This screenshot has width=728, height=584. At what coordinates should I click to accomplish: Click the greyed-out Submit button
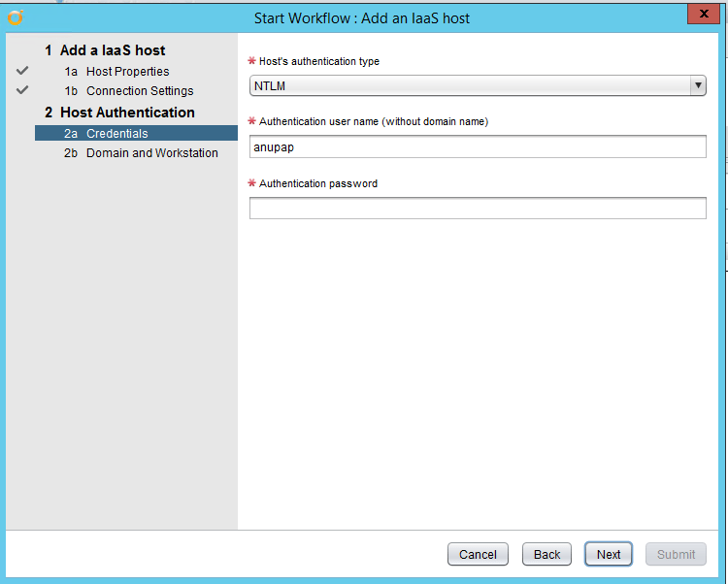[x=676, y=554]
